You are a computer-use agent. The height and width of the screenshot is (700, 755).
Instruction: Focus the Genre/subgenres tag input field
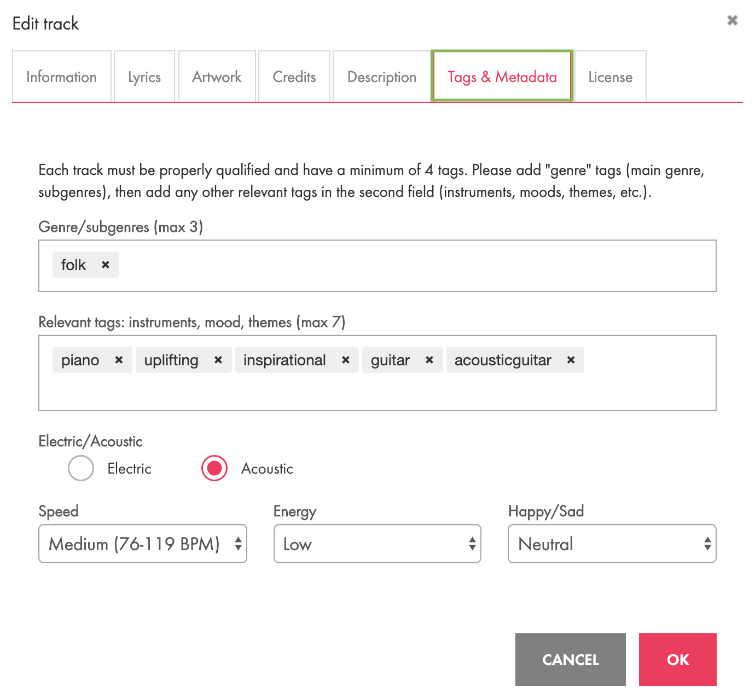(x=416, y=266)
